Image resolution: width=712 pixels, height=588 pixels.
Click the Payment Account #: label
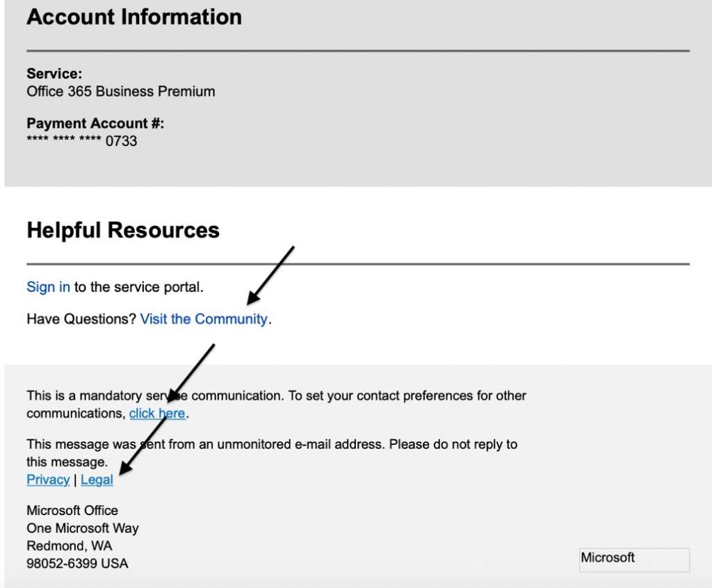point(95,123)
